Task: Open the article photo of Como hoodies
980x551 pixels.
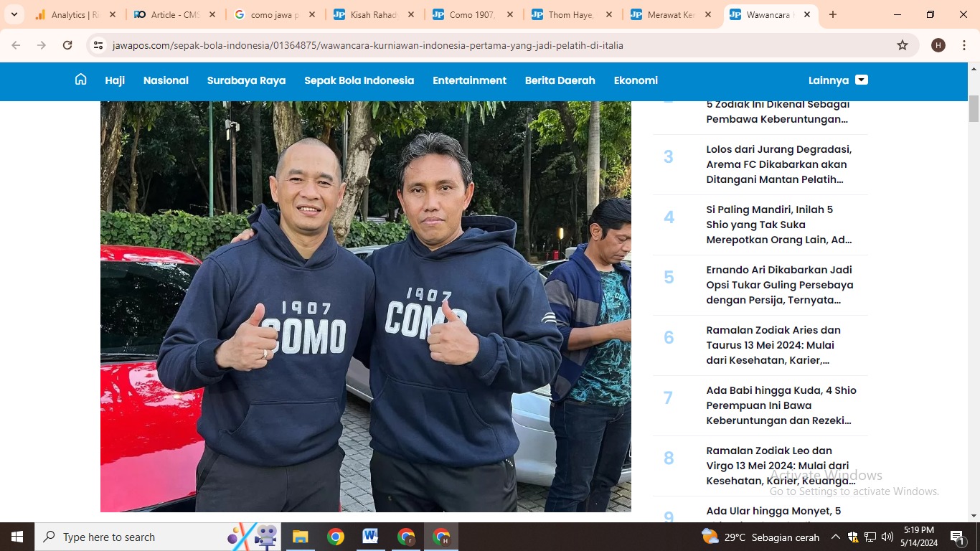Action: coord(366,306)
